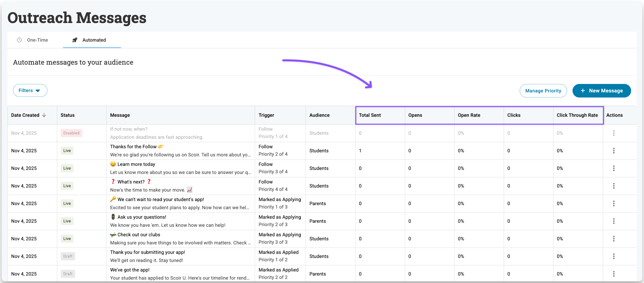The image size is (644, 283).
Task: Open the Thanks for the Follow message
Action: (133, 147)
